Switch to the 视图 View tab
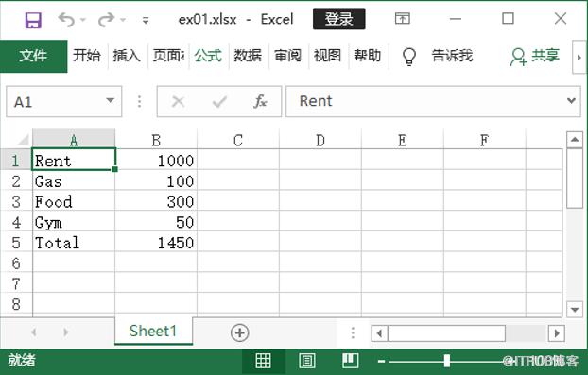The image size is (588, 375). (x=328, y=56)
